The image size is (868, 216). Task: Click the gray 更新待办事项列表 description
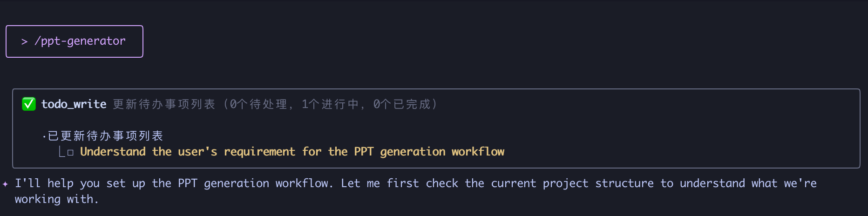coord(164,104)
